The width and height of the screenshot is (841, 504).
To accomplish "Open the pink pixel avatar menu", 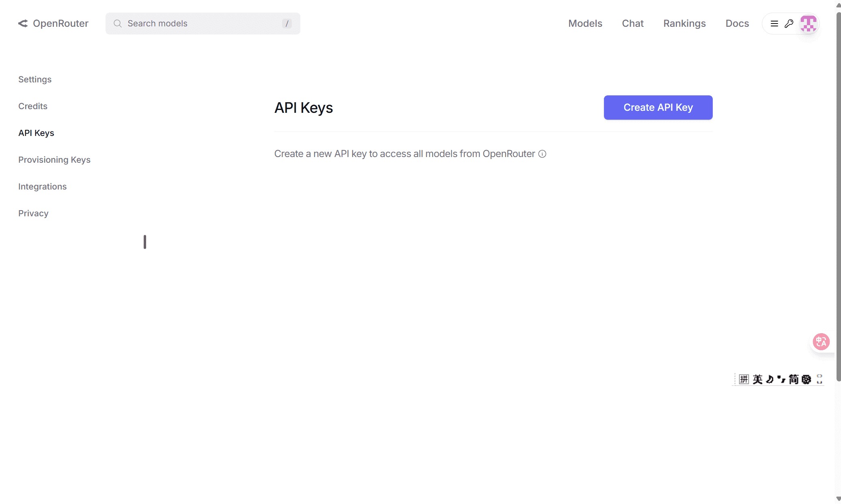I will coord(808,24).
